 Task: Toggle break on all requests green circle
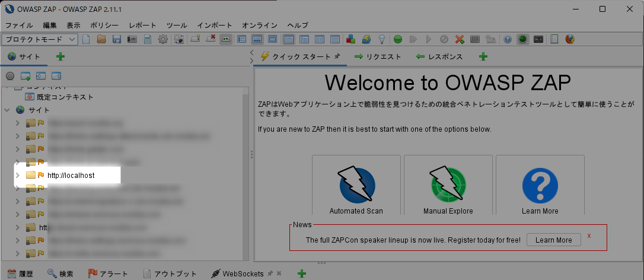(397, 40)
